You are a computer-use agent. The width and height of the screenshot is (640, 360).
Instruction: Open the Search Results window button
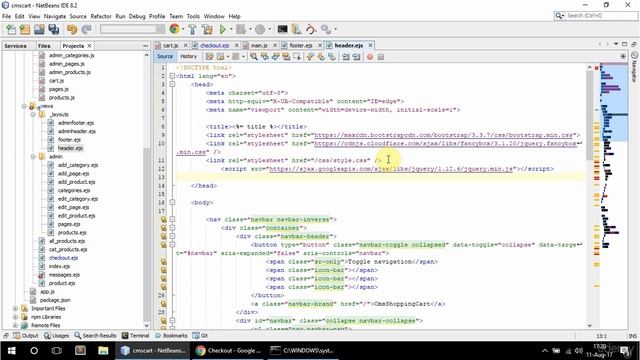pyautogui.click(x=95, y=336)
